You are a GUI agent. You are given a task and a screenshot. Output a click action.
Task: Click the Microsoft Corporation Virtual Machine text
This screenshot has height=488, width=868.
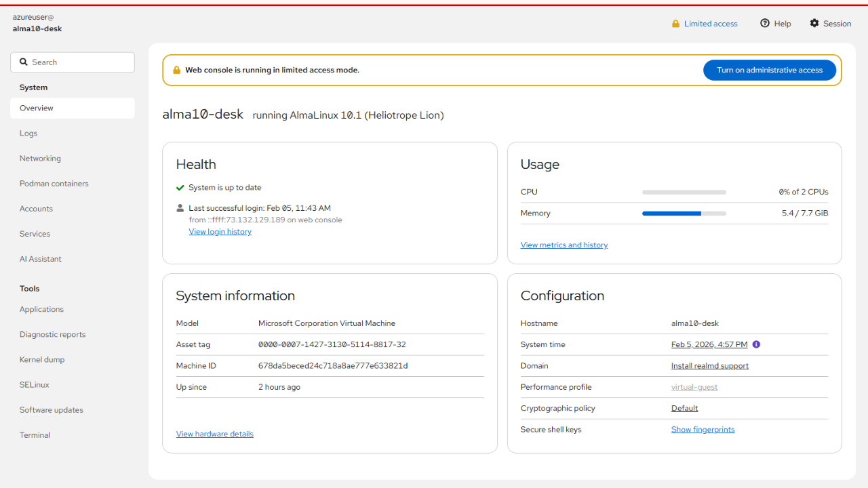pos(327,323)
